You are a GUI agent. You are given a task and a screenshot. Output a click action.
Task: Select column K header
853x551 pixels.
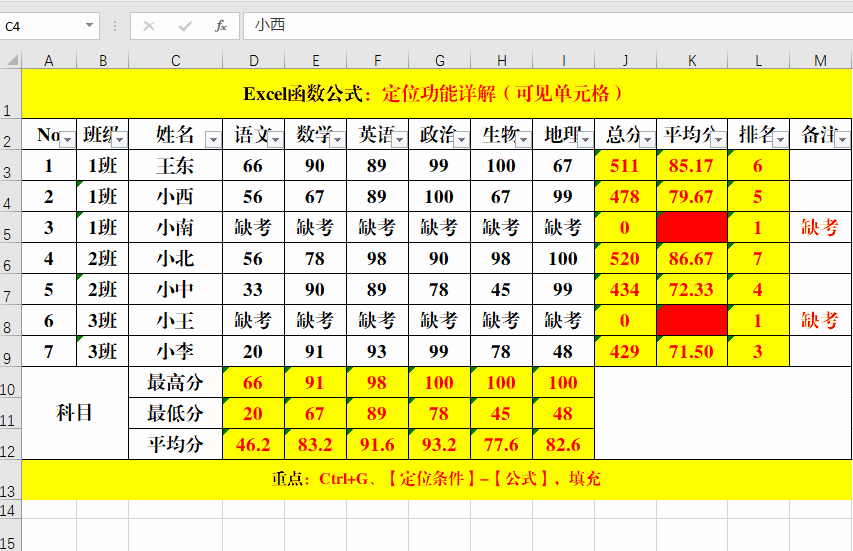click(692, 61)
